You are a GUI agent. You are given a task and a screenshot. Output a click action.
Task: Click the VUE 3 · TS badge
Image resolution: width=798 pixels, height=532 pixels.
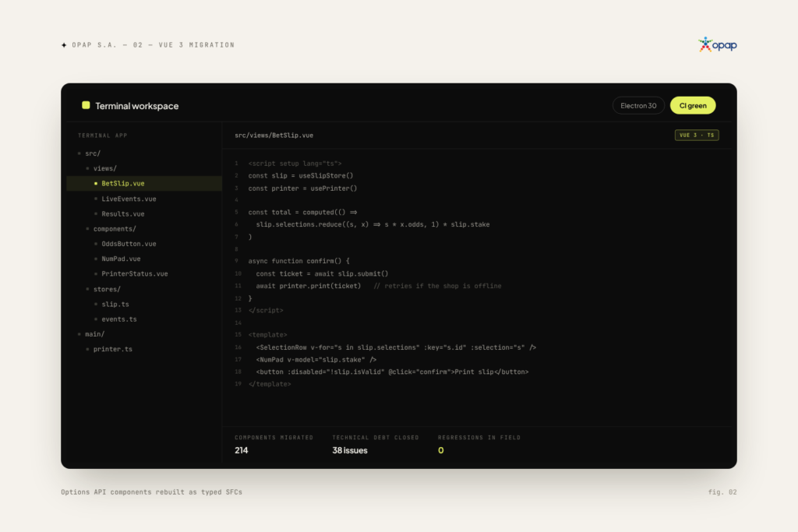tap(697, 136)
